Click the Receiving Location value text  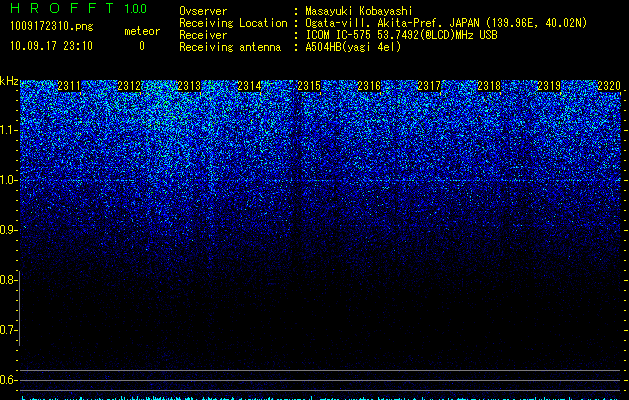446,23
